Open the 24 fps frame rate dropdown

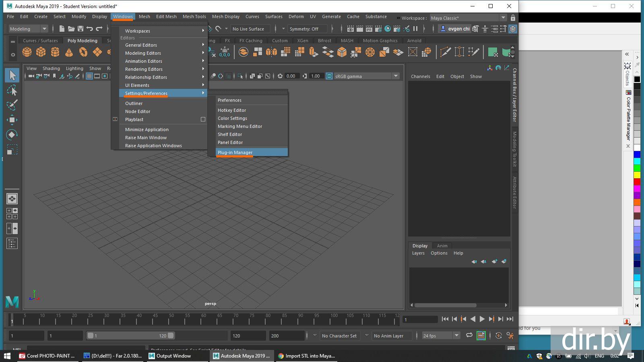[456, 335]
